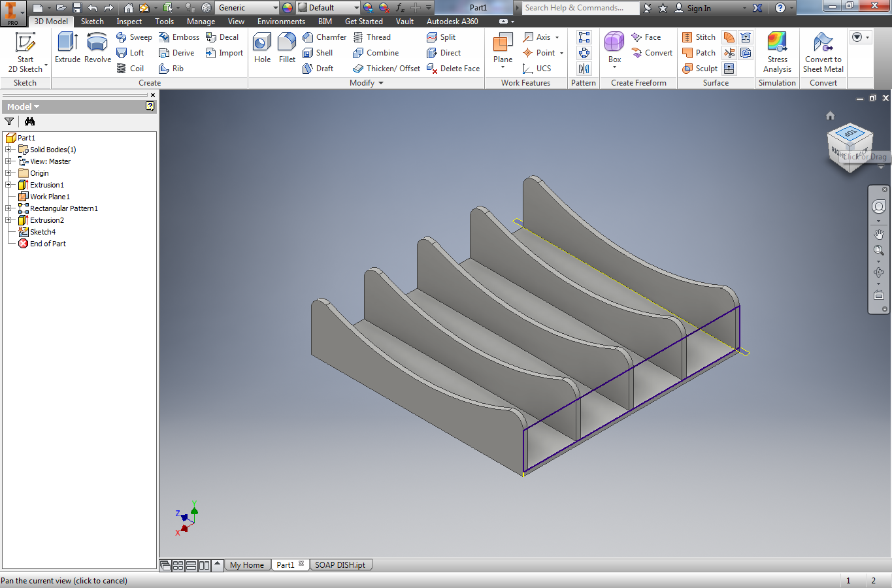The width and height of the screenshot is (892, 588).
Task: Select the Stitch surface tool
Action: pyautogui.click(x=699, y=37)
